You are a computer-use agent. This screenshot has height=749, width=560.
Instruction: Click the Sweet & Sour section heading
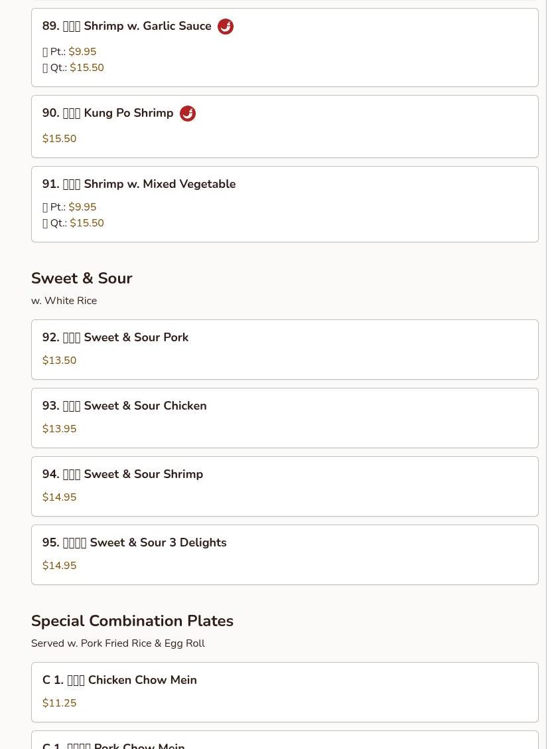(x=82, y=278)
